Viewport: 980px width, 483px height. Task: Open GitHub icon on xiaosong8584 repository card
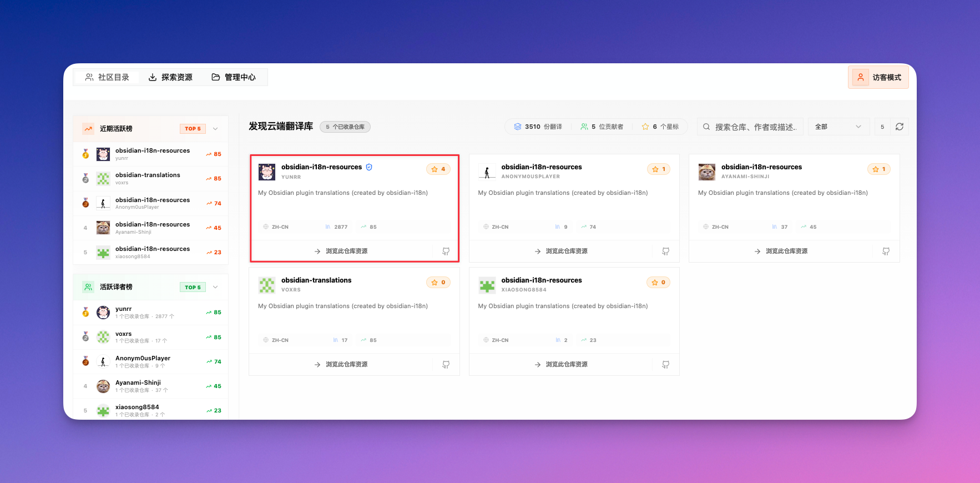click(665, 365)
